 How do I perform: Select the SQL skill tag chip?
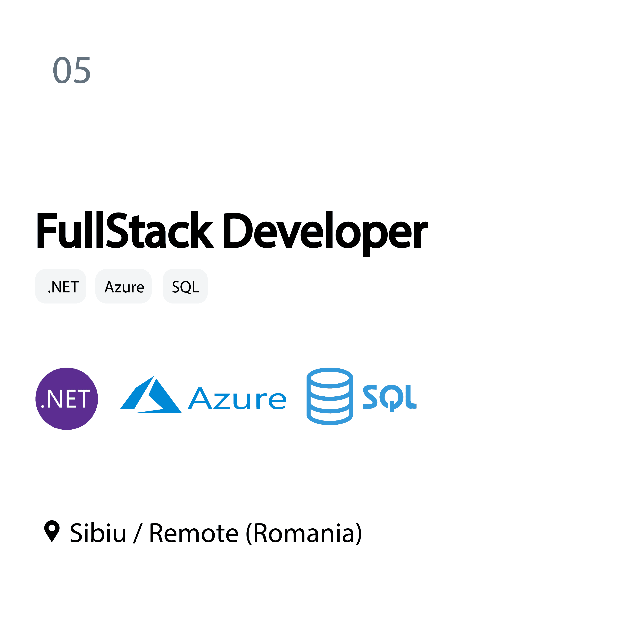185,286
